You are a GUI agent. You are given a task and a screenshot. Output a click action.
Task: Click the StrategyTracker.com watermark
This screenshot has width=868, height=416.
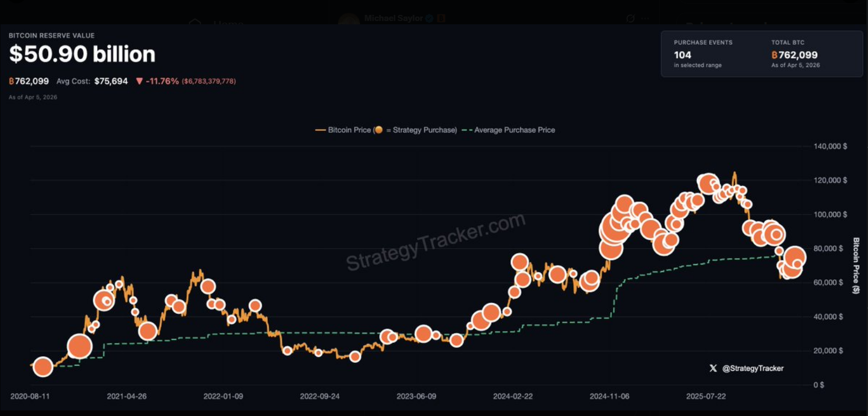coord(435,241)
